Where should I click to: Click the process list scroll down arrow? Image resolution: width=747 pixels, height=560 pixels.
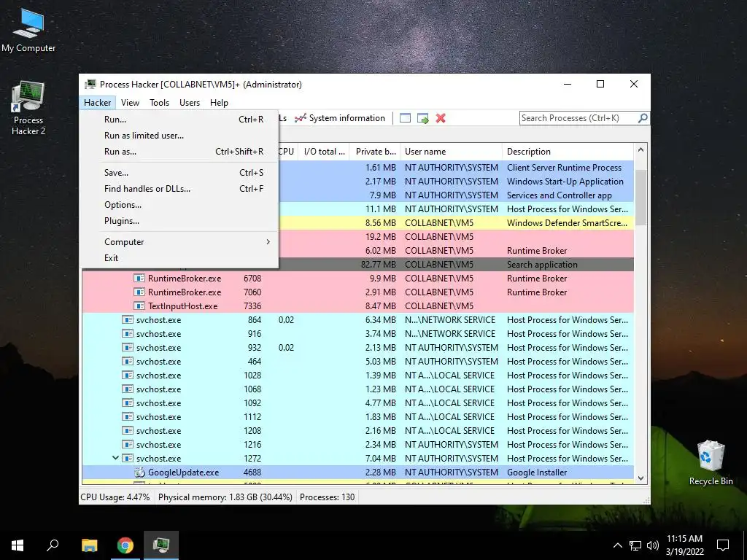(x=640, y=478)
